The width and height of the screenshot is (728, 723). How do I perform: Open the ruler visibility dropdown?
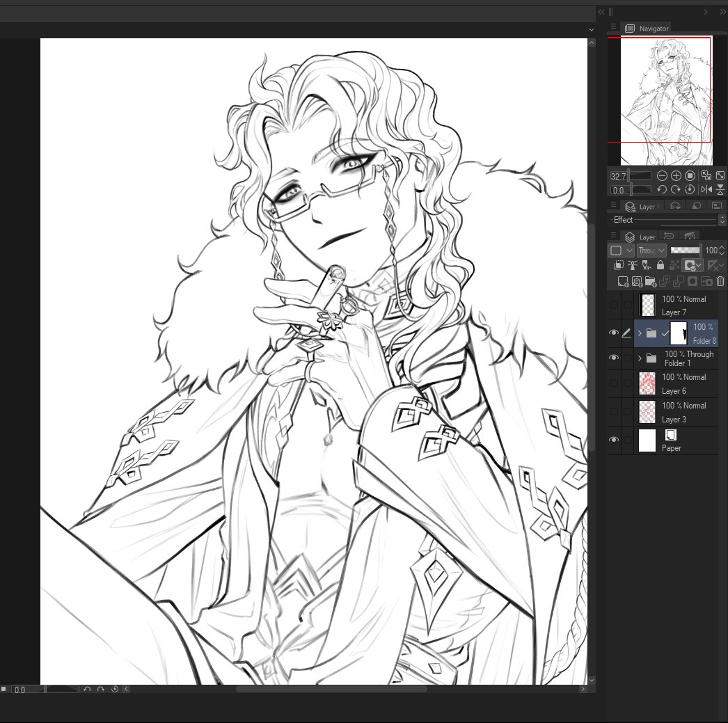722,265
